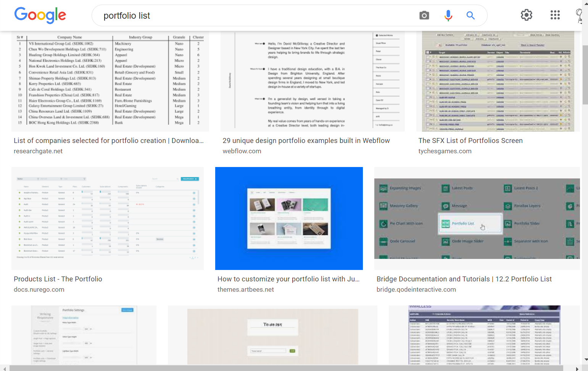Open the To do list image
This screenshot has height=371, width=588.
(x=272, y=335)
